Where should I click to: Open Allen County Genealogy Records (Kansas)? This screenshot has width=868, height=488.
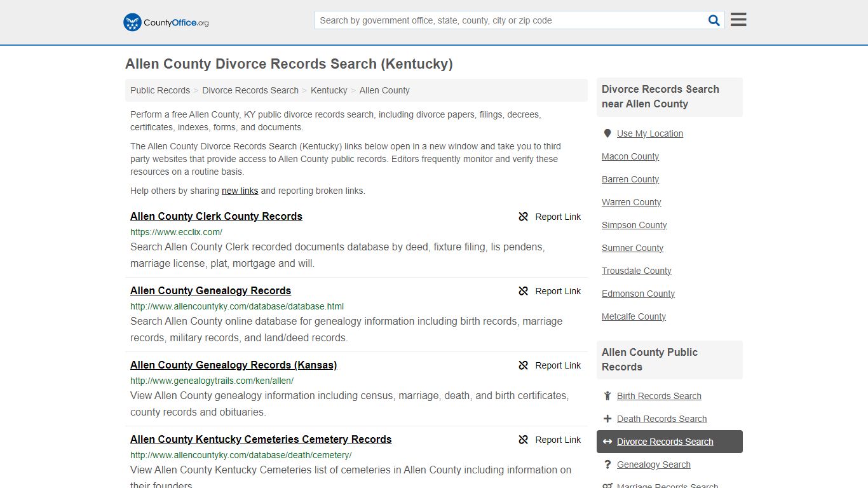(233, 365)
